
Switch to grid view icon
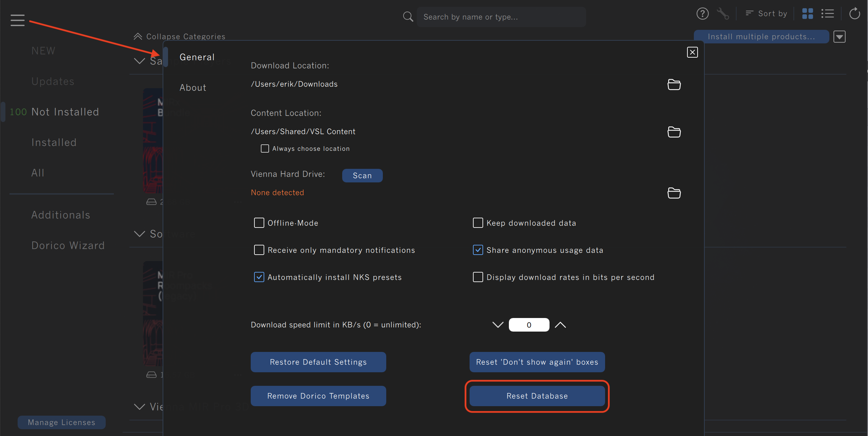[807, 14]
